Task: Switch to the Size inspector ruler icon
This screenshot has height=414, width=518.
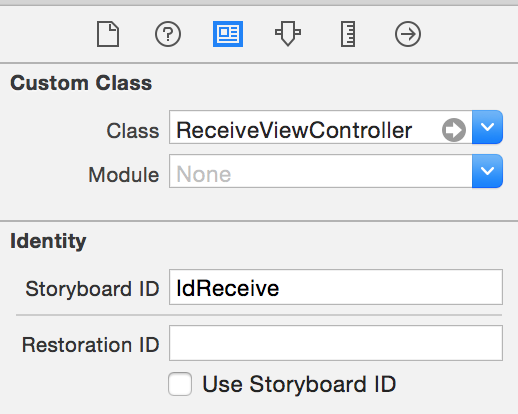Action: [348, 34]
